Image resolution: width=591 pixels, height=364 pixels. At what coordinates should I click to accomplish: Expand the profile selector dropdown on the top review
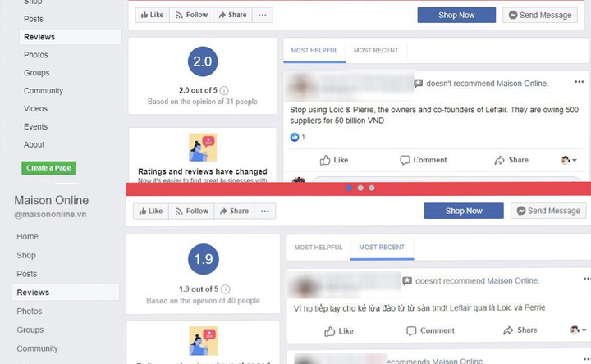(569, 160)
